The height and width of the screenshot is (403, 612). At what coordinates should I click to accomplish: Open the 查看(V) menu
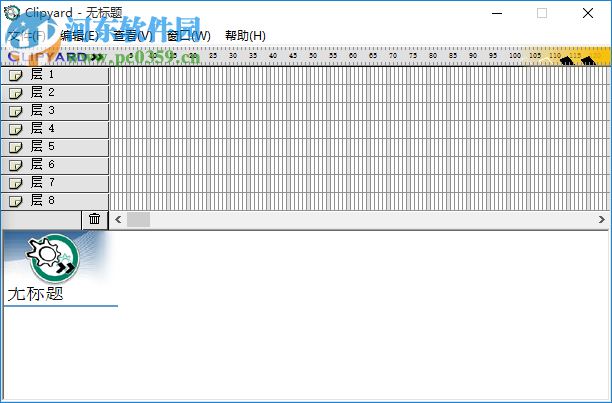point(133,36)
